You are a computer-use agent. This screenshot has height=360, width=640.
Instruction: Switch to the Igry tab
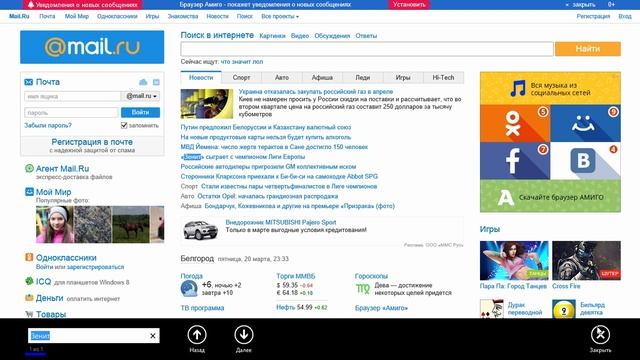point(403,77)
